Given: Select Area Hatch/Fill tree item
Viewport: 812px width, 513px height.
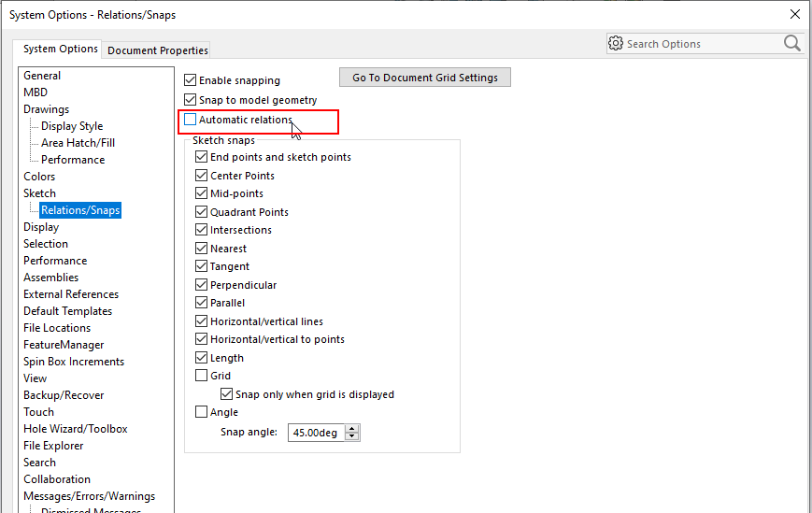Looking at the screenshot, I should coord(78,143).
